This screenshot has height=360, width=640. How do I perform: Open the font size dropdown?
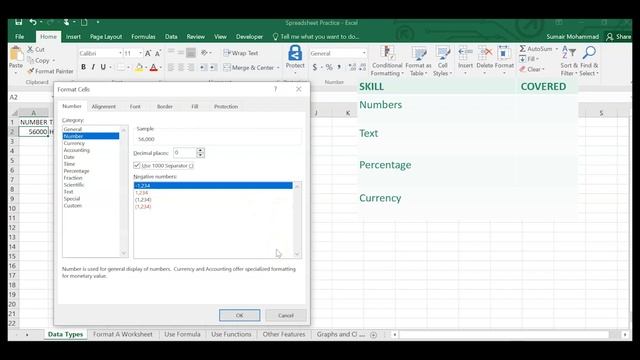click(x=140, y=53)
